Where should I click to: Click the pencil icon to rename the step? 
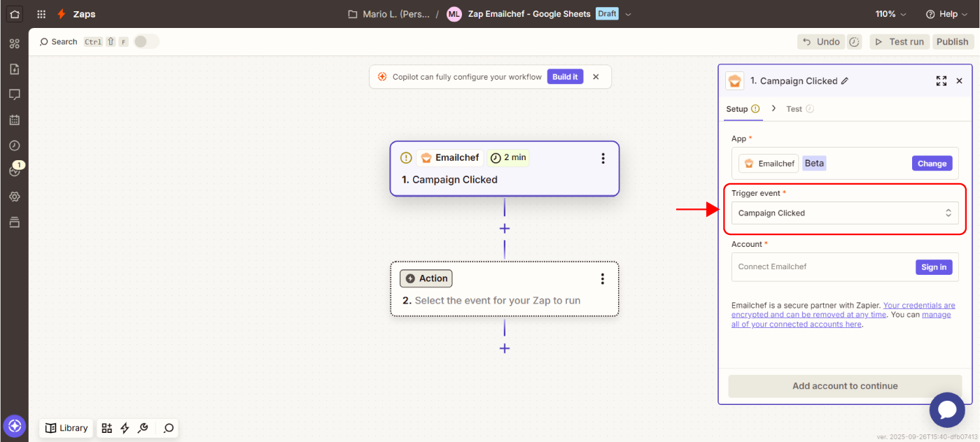(x=845, y=81)
